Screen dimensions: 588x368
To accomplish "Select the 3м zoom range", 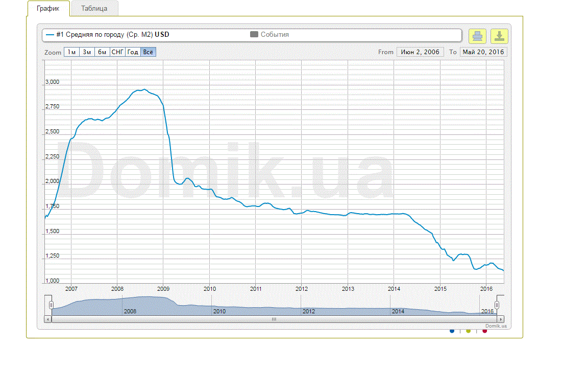I will [87, 52].
